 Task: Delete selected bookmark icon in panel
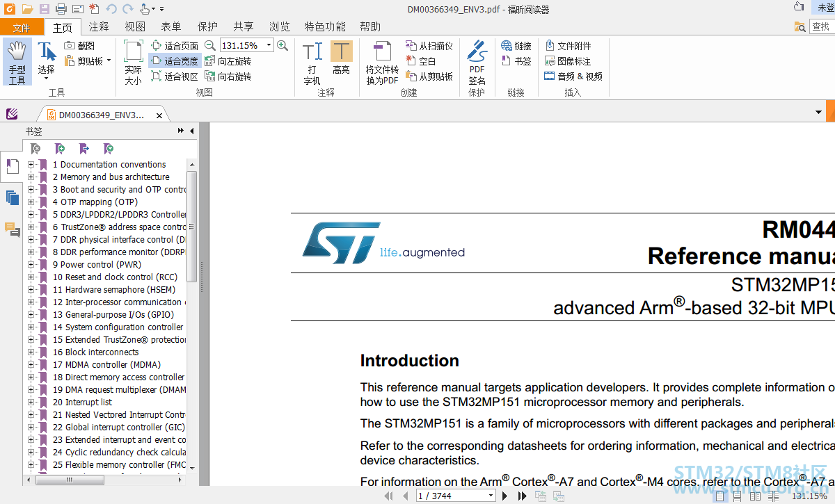35,149
